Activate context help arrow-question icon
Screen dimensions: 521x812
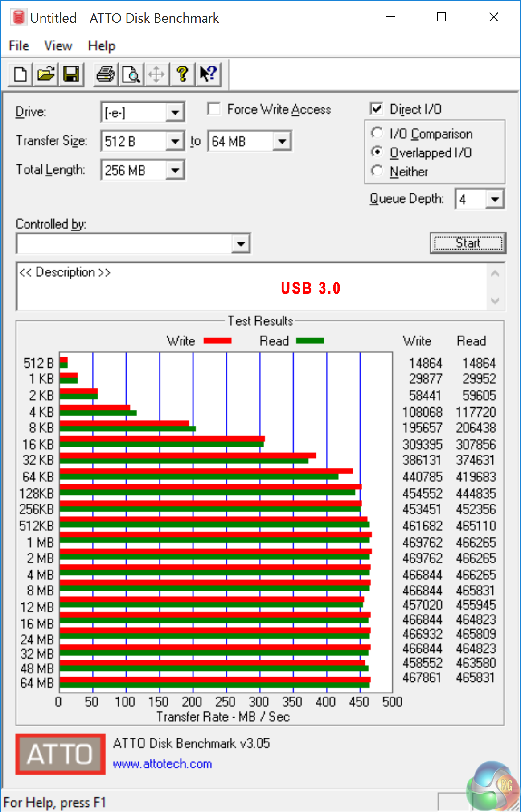[x=208, y=74]
